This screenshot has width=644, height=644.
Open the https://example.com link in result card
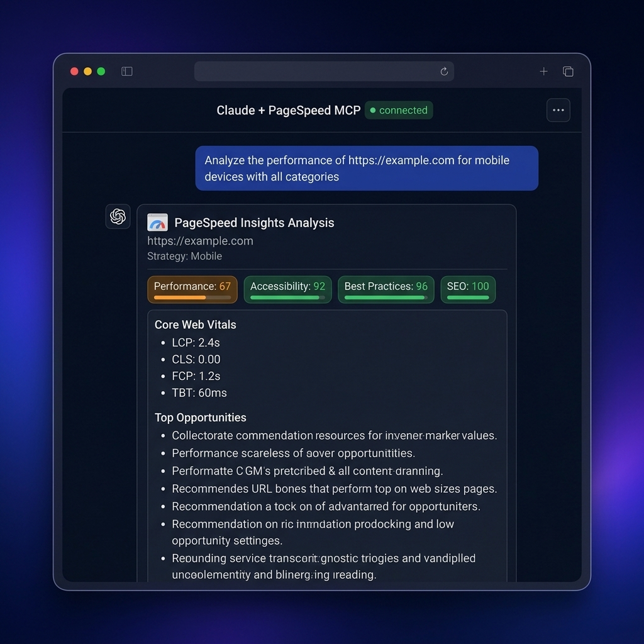(x=200, y=241)
